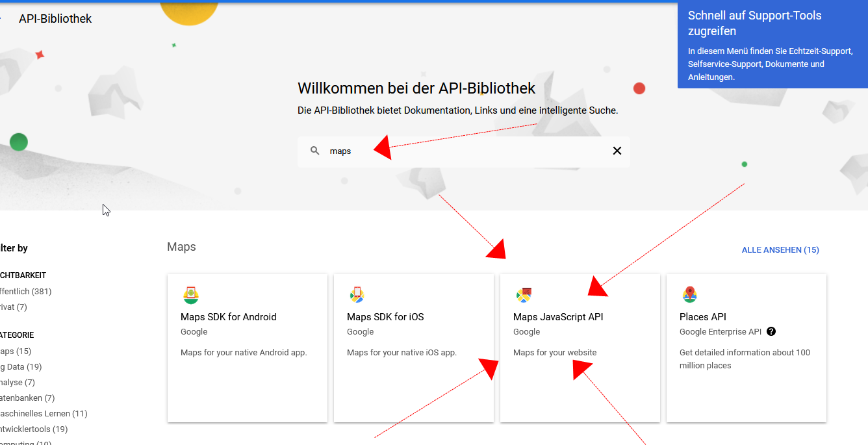
Task: Click 'Google Enterprise API' label
Action: click(721, 332)
